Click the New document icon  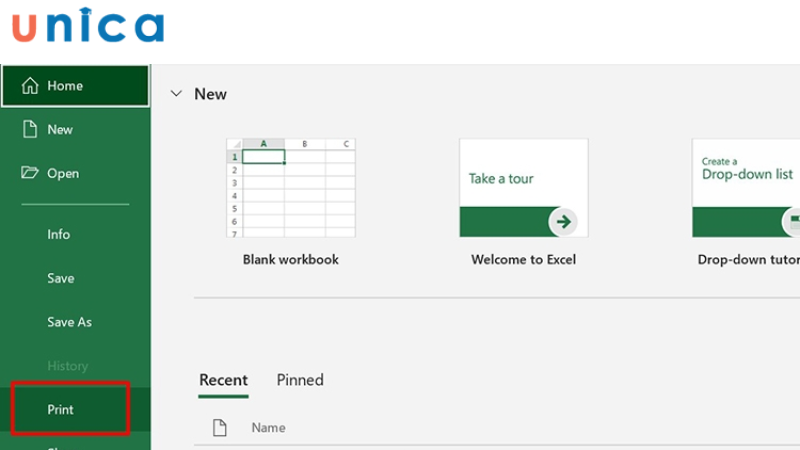click(30, 129)
